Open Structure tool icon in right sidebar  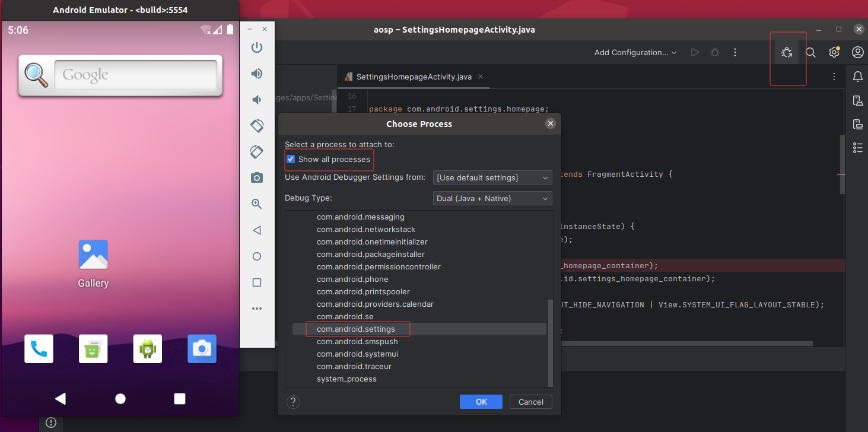click(858, 147)
